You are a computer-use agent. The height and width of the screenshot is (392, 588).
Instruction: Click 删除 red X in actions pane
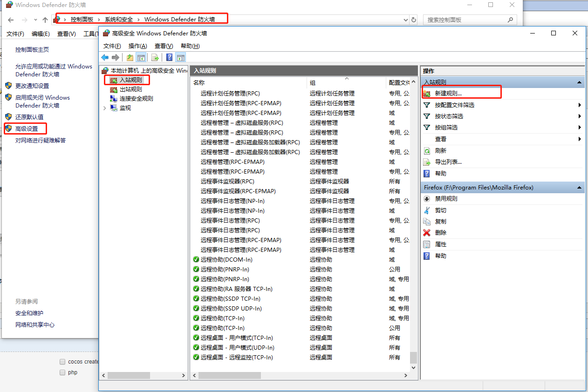click(x=440, y=233)
